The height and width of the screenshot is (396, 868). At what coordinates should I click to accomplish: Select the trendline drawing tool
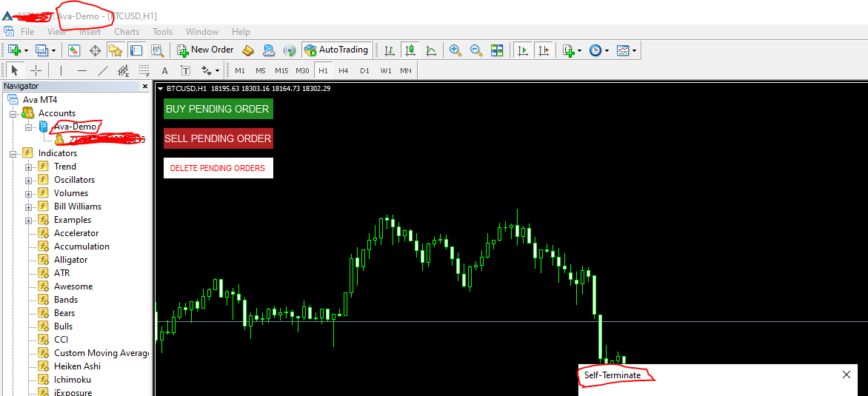coord(102,71)
